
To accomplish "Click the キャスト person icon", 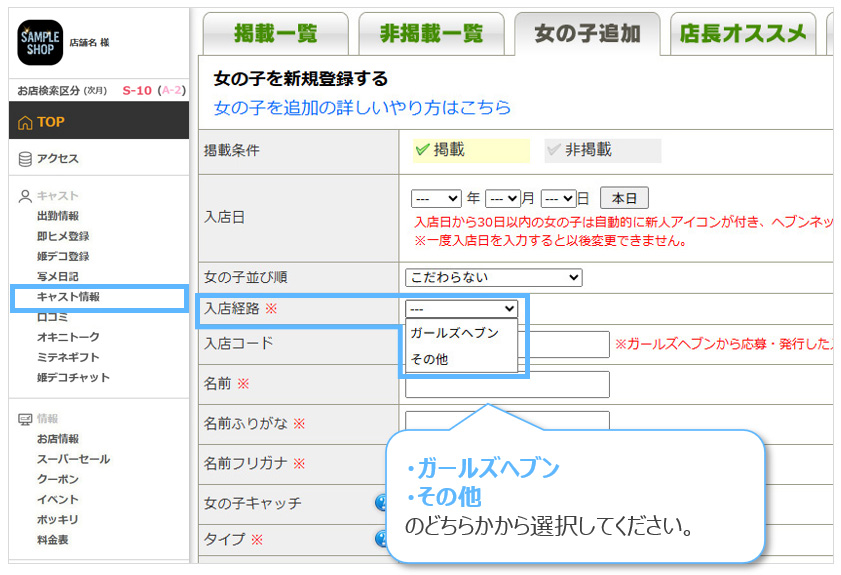I will 25,196.
